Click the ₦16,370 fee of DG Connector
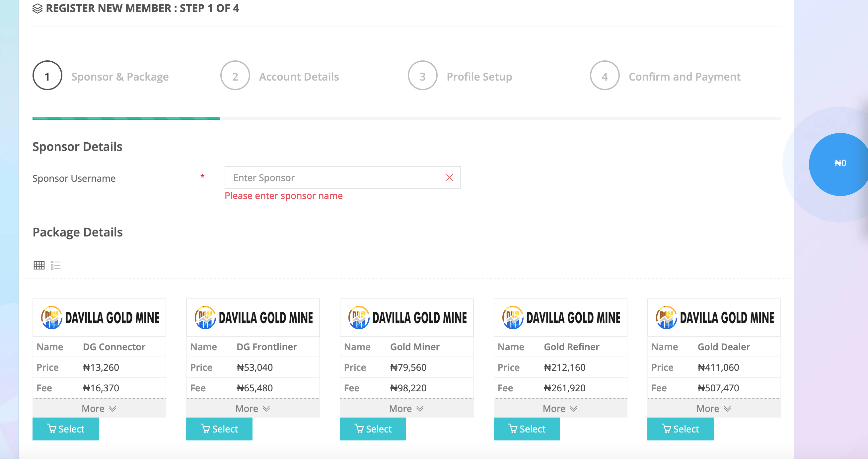 click(101, 388)
